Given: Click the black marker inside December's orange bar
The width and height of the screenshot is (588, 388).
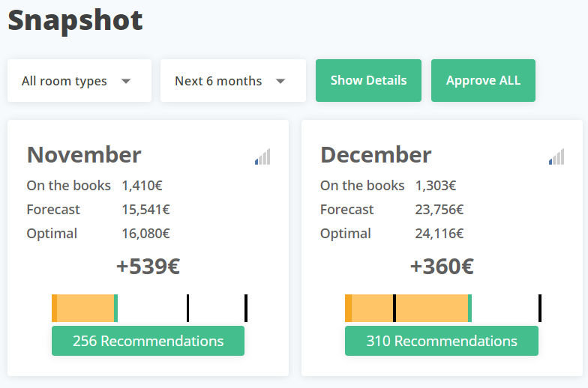Looking at the screenshot, I should click(x=394, y=309).
